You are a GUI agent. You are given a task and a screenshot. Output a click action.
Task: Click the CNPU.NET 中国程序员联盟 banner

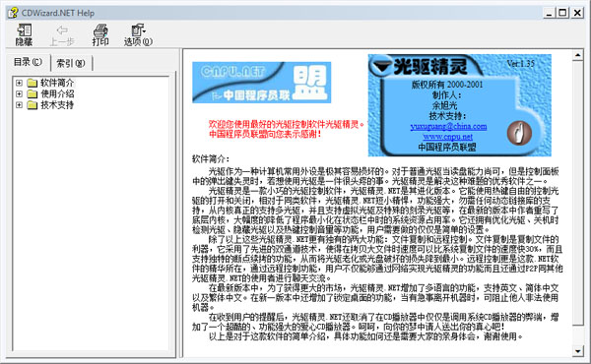click(262, 83)
